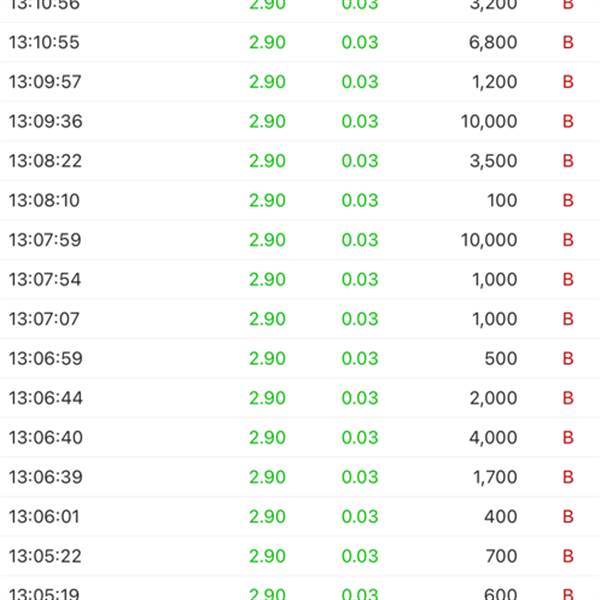Select the 13:06:44 trade of 2,000

click(x=300, y=398)
